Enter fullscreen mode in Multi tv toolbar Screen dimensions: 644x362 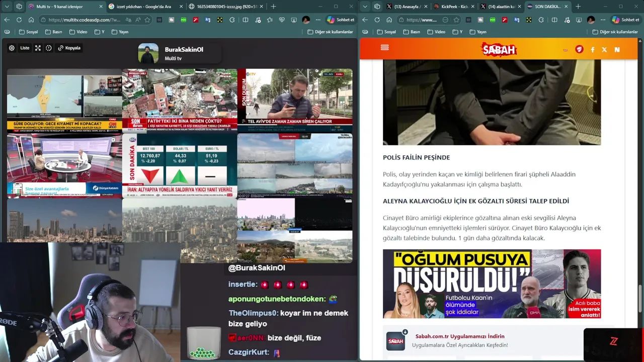point(38,48)
